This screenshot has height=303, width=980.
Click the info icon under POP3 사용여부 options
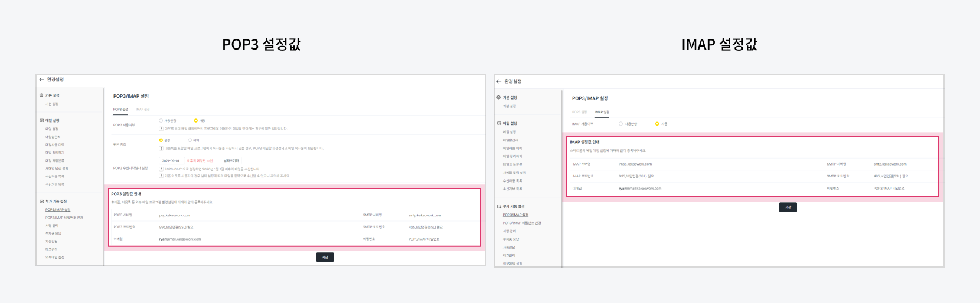tap(161, 129)
